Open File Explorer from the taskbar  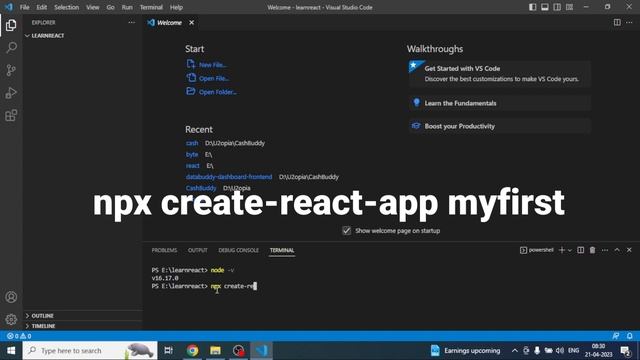click(215, 350)
